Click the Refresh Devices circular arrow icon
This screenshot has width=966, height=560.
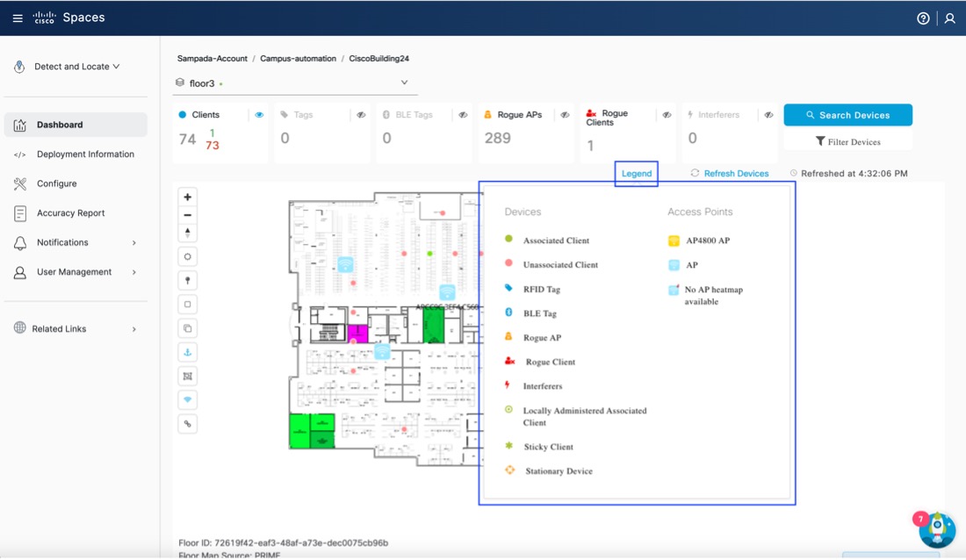coord(695,173)
